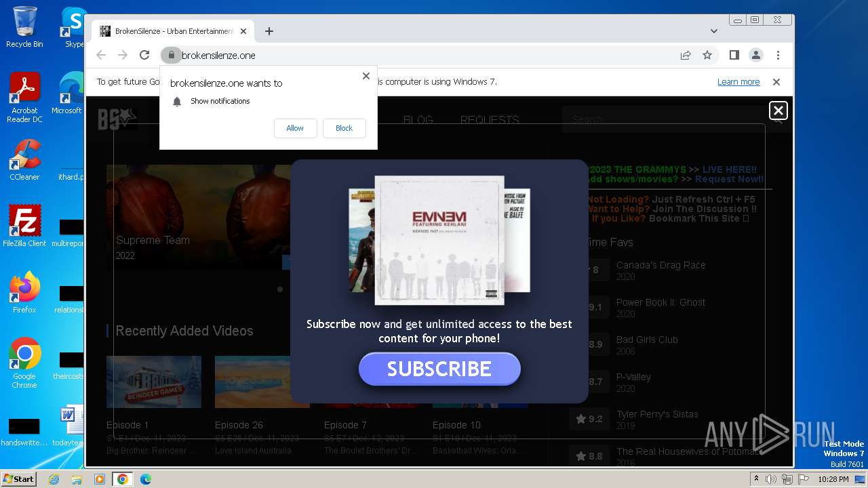The height and width of the screenshot is (488, 868).
Task: Open the Request Now!! link
Action: pos(729,179)
